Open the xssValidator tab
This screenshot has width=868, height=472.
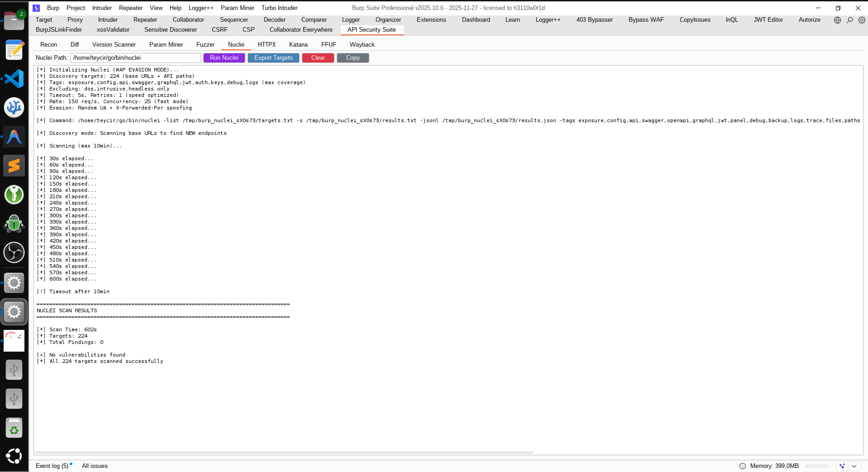(113, 29)
